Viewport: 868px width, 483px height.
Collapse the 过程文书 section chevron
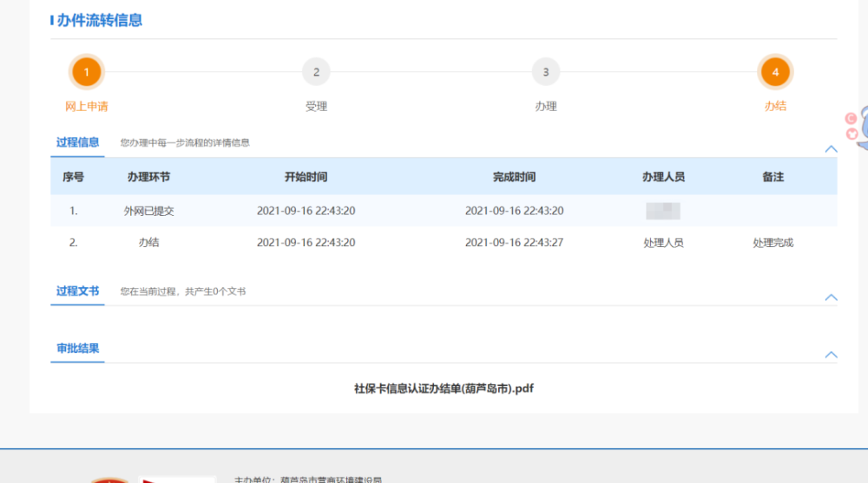(831, 297)
